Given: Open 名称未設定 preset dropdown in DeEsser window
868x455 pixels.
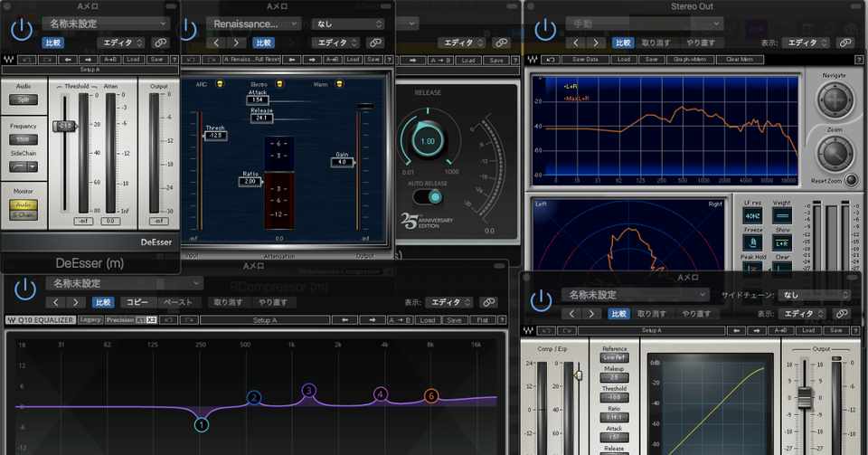Looking at the screenshot, I should (x=106, y=24).
